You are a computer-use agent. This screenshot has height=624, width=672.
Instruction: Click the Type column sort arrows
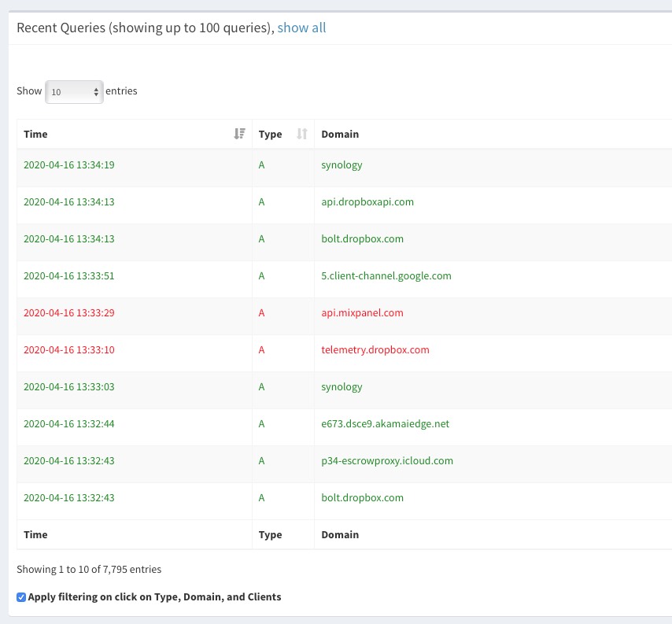click(301, 134)
